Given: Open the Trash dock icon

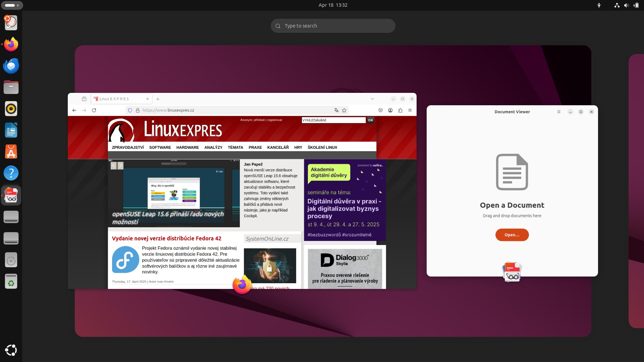Looking at the screenshot, I should (11, 281).
